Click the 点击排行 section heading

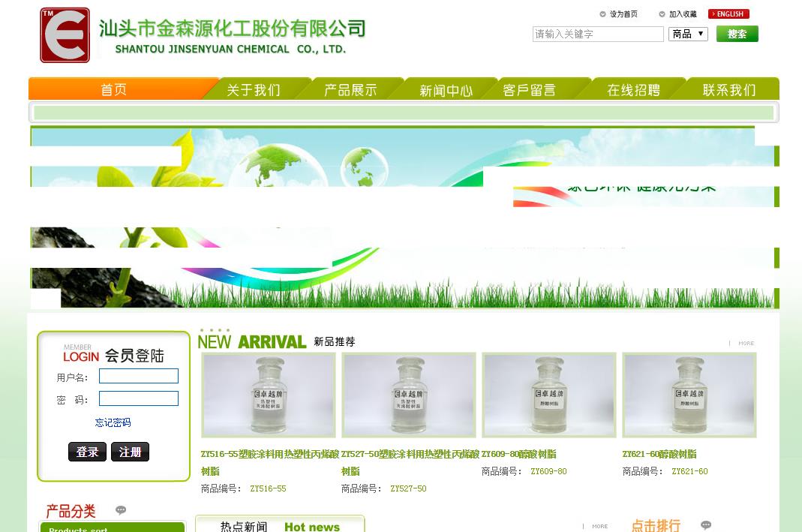coord(656,525)
